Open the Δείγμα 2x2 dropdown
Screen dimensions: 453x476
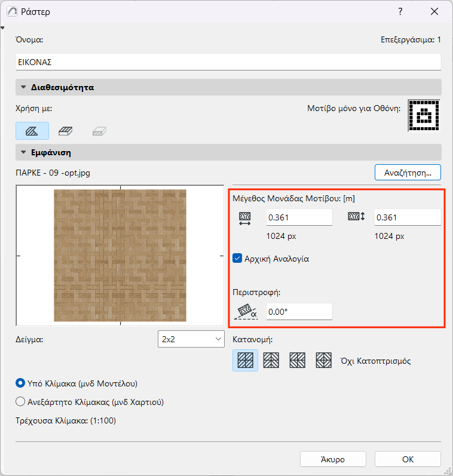click(191, 339)
